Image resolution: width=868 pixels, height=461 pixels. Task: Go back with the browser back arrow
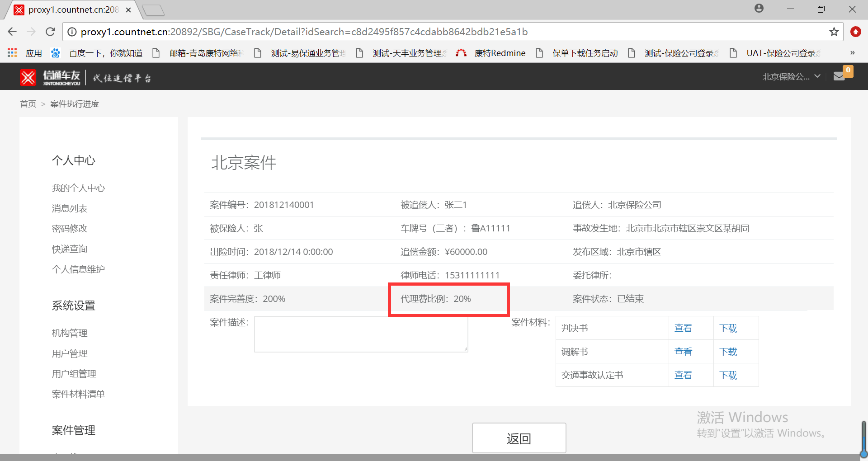[x=12, y=32]
